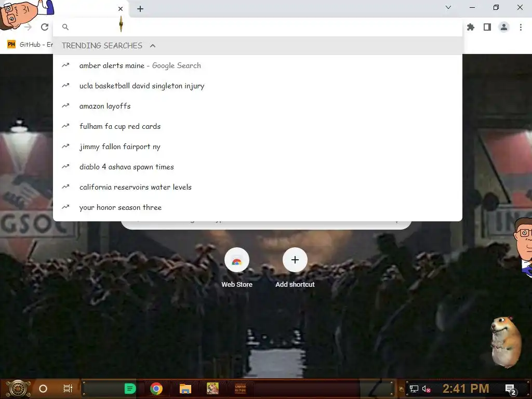
Task: Select 'jimmy fallon fairport ny' suggestion
Action: pyautogui.click(x=258, y=147)
